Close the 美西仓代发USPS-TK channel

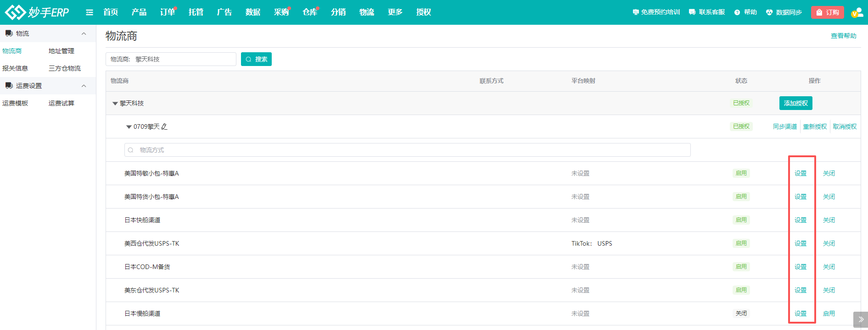[x=829, y=243]
